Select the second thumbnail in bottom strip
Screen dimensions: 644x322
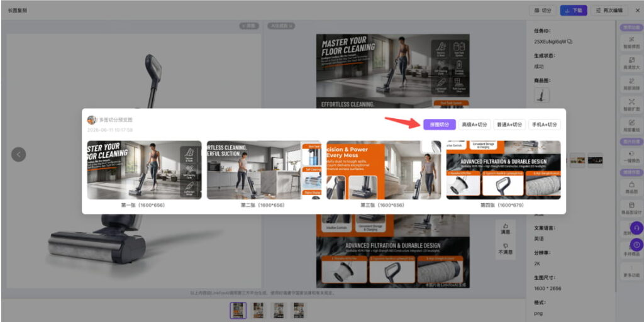coord(258,311)
